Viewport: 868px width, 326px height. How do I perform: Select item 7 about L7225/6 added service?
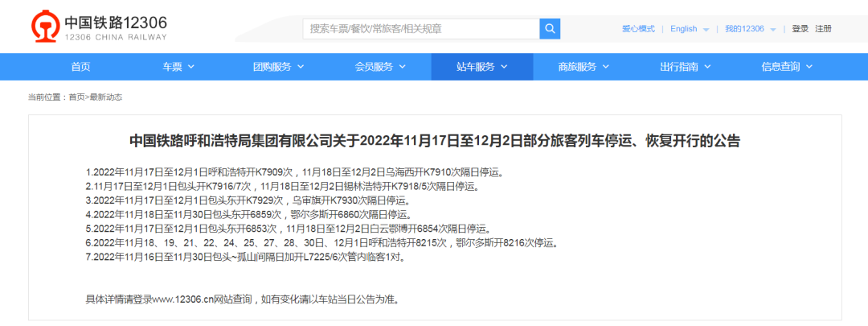tap(248, 258)
